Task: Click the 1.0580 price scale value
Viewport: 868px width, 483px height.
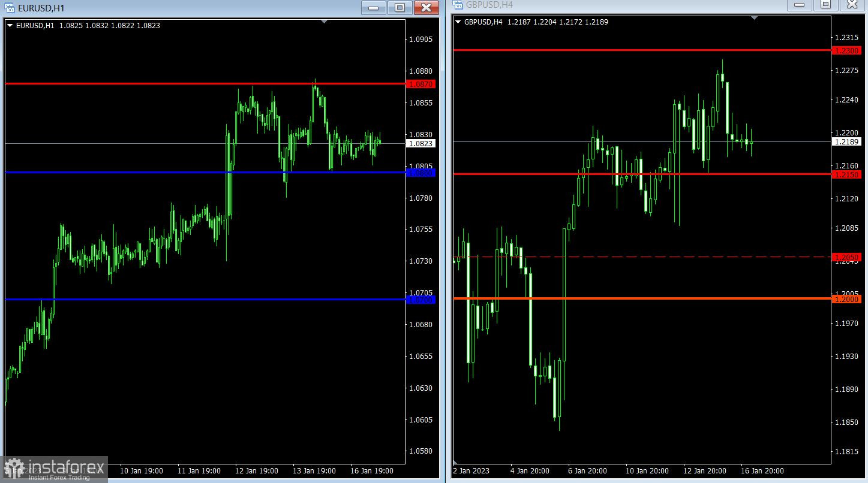Action: [421, 451]
